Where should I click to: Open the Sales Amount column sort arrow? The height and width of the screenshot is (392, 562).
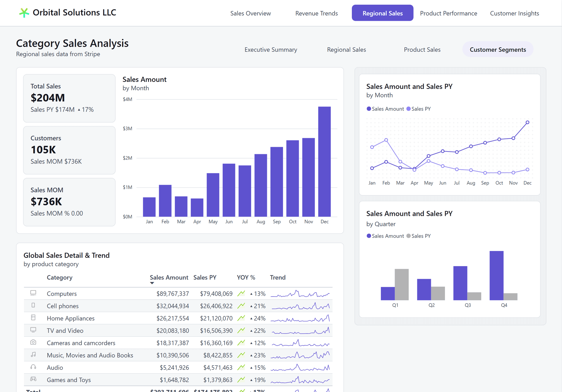pyautogui.click(x=152, y=283)
